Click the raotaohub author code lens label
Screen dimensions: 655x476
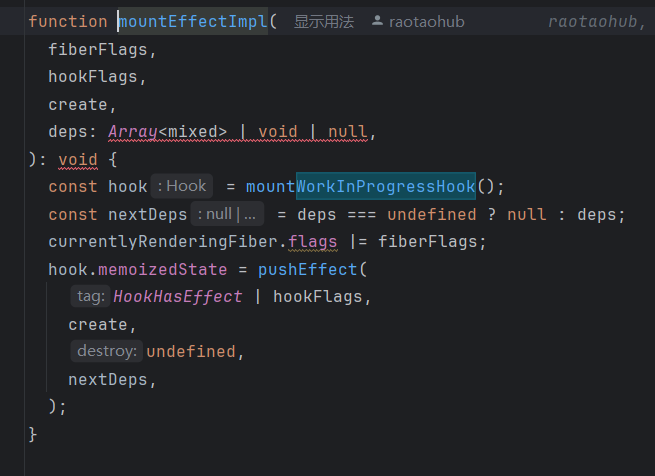click(x=425, y=21)
